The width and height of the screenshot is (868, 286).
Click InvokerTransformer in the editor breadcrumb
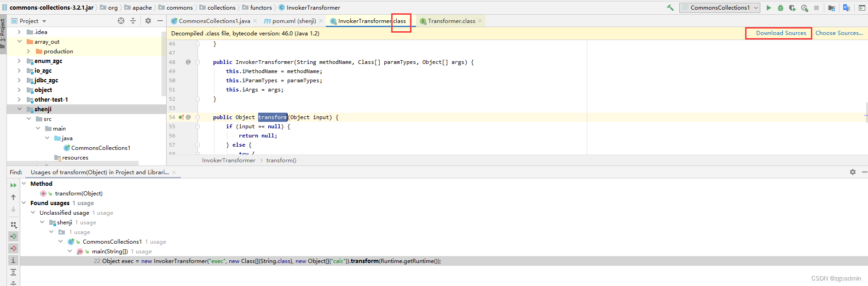(x=229, y=160)
